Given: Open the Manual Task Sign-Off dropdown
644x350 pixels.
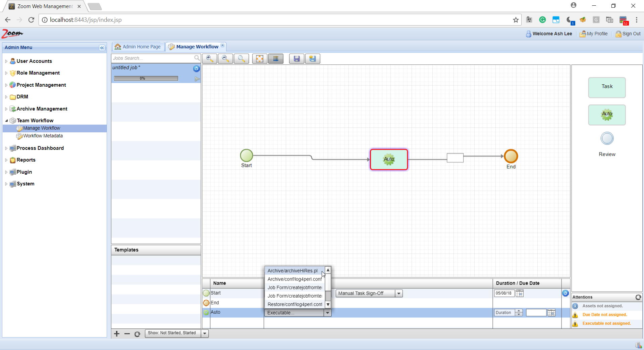Looking at the screenshot, I should click(399, 293).
